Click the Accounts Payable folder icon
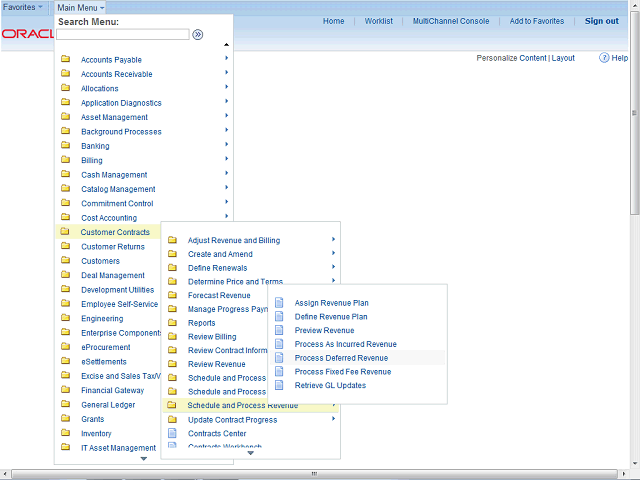Screen dimensions: 640x480 [x=65, y=60]
